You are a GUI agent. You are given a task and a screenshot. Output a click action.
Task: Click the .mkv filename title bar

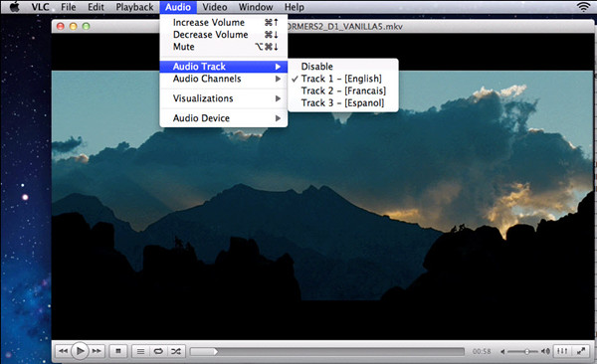(345, 26)
